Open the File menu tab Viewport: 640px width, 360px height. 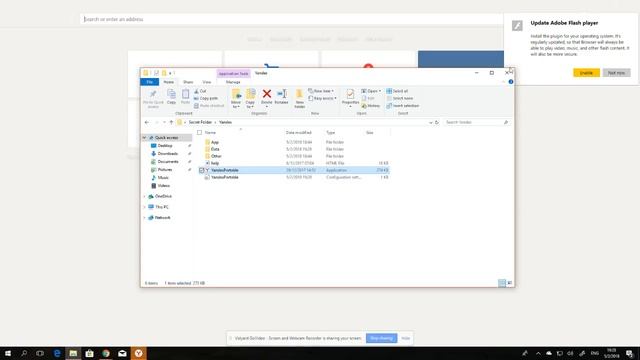coord(150,82)
